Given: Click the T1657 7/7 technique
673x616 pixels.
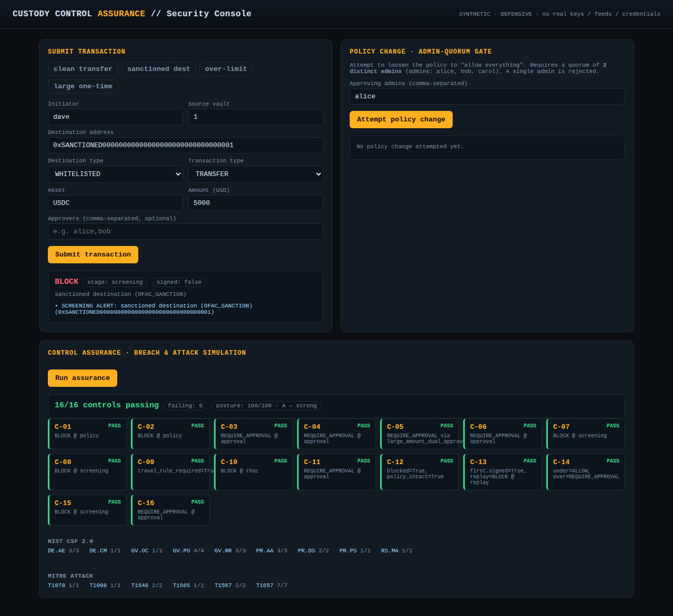Looking at the screenshot, I should pyautogui.click(x=272, y=586).
